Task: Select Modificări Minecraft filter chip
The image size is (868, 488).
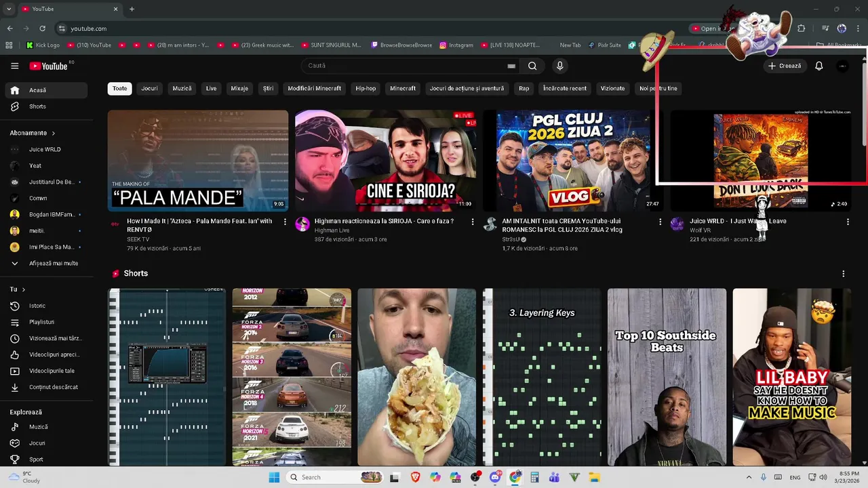Action: point(314,88)
